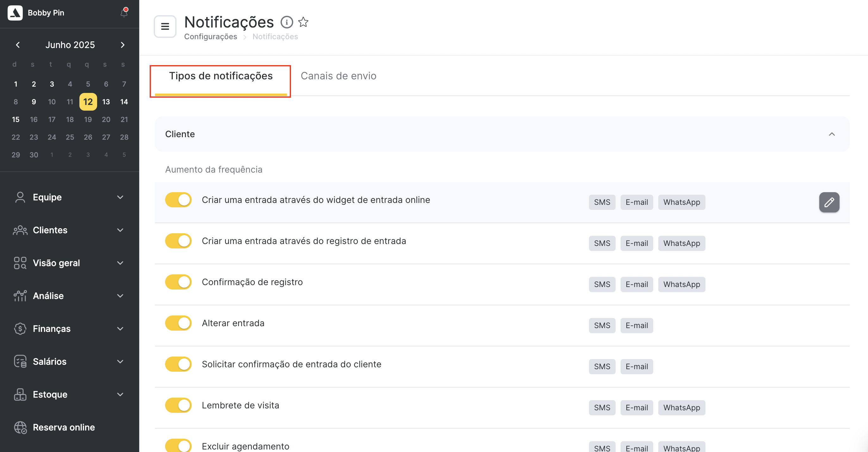Image resolution: width=868 pixels, height=452 pixels.
Task: Click E-mail tag for 'Confirmação de registro'
Action: click(636, 284)
